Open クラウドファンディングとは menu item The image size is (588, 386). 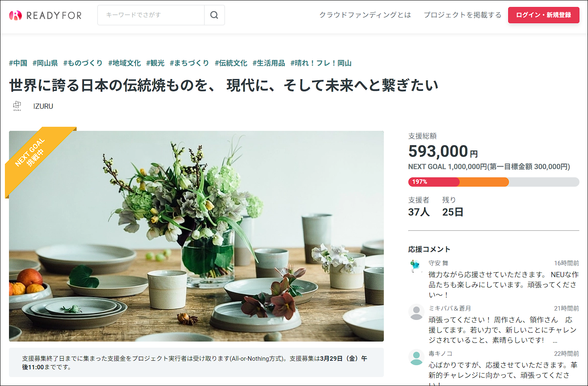click(365, 15)
